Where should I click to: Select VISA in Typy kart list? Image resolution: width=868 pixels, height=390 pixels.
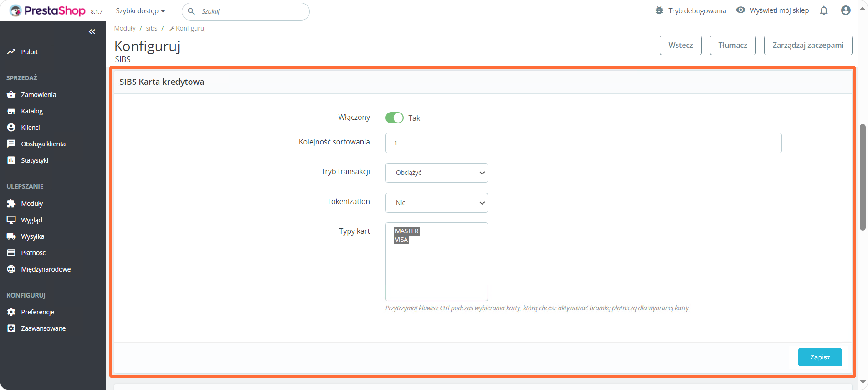(x=401, y=240)
